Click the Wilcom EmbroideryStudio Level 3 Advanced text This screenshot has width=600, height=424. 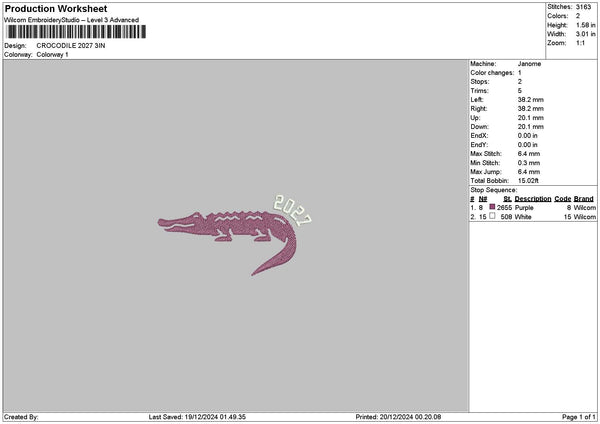point(72,20)
